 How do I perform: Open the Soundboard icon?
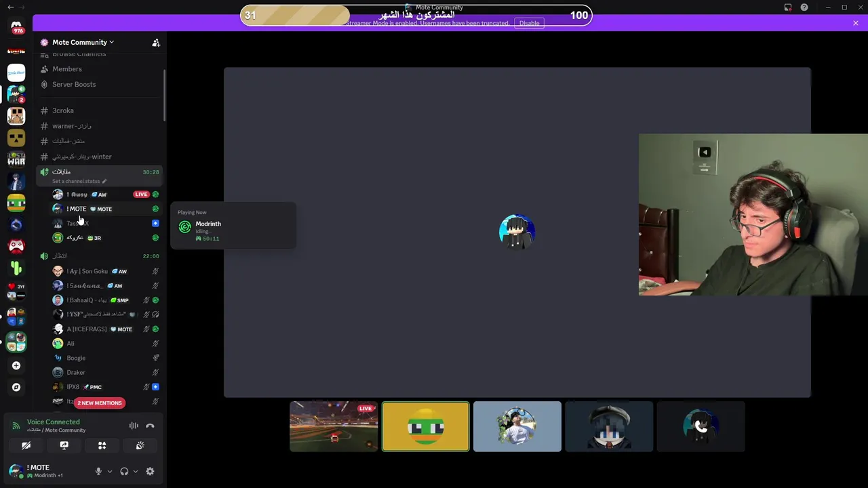(x=140, y=445)
